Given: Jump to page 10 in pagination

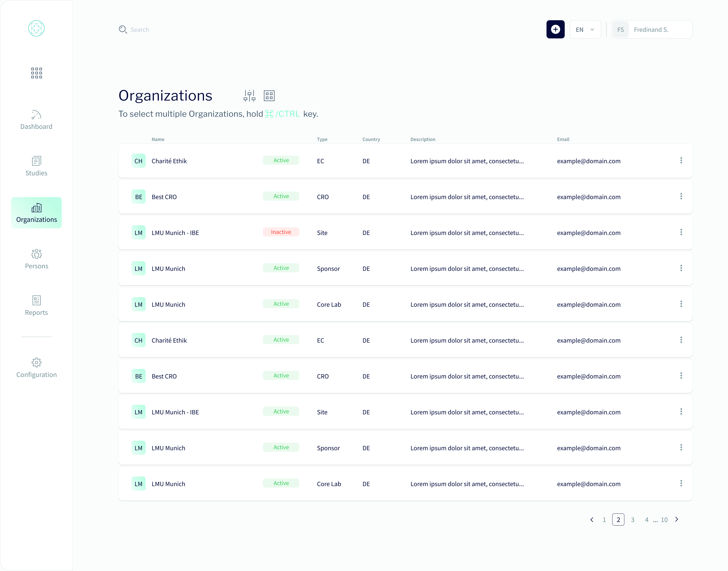Looking at the screenshot, I should tap(664, 520).
